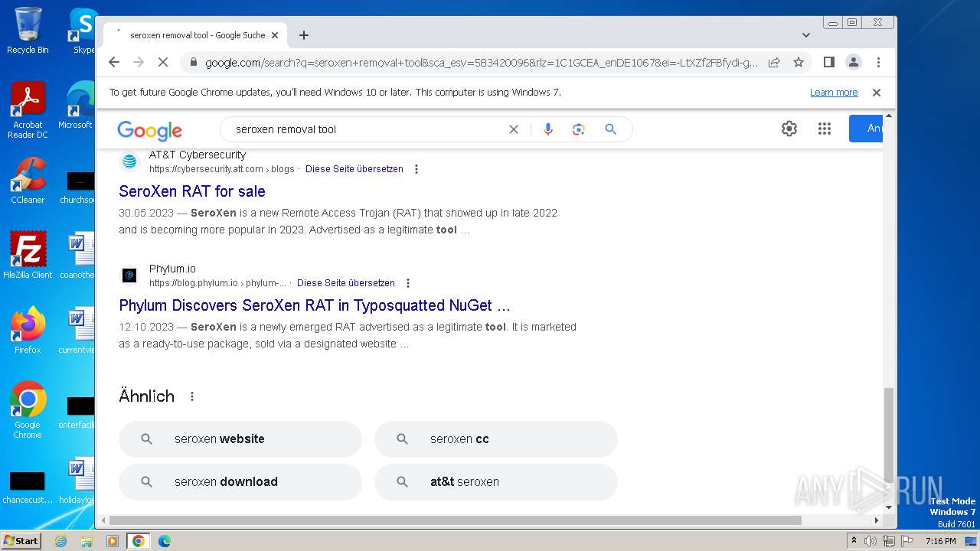Toggle the Chrome side panel

point(828,62)
